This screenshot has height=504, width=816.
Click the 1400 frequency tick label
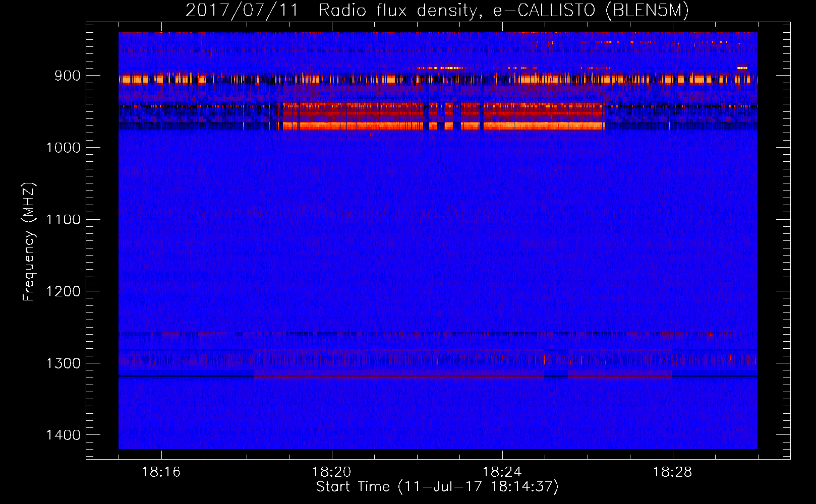pyautogui.click(x=63, y=435)
